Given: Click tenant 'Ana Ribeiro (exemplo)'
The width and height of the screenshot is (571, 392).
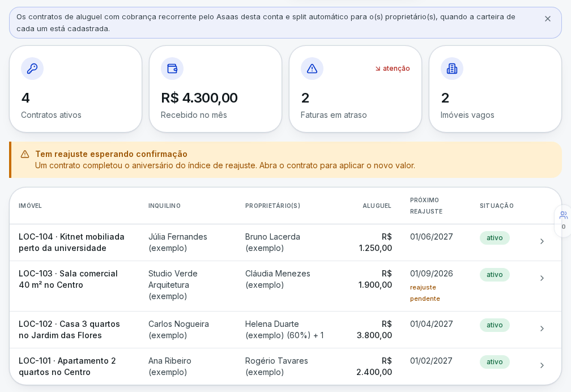Looking at the screenshot, I should coord(170,367).
